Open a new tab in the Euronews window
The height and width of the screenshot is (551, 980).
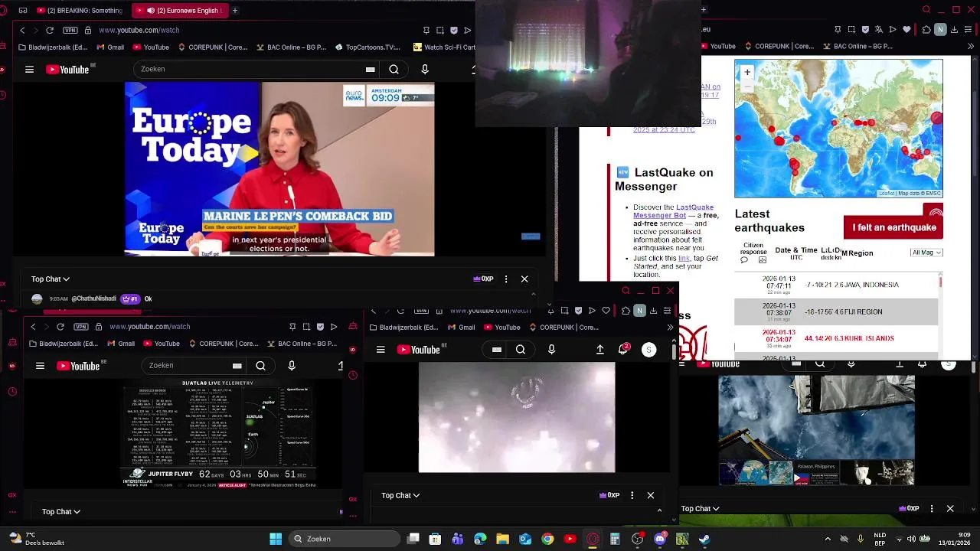pos(234,10)
